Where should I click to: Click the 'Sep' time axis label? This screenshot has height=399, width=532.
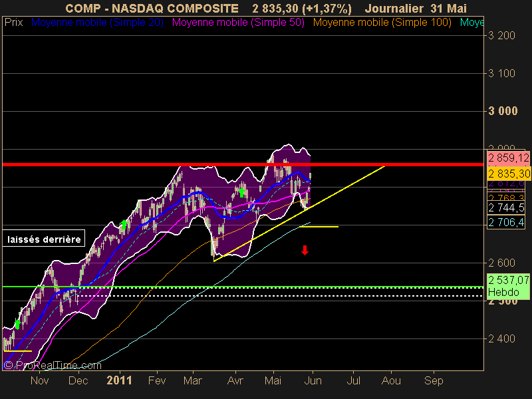(434, 380)
